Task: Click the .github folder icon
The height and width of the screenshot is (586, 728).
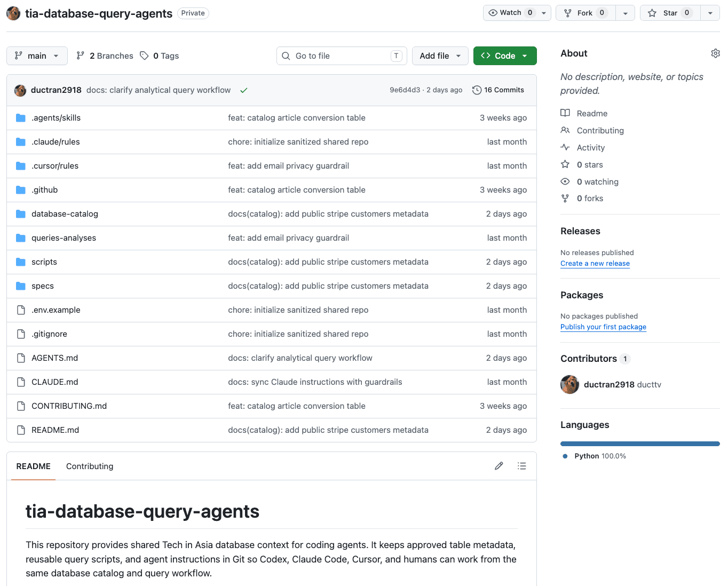Action: (21, 190)
